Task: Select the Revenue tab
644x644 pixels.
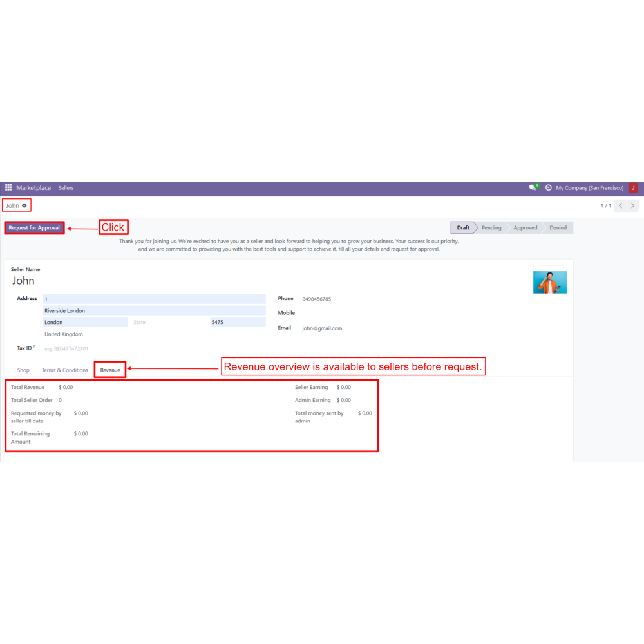Action: tap(110, 370)
